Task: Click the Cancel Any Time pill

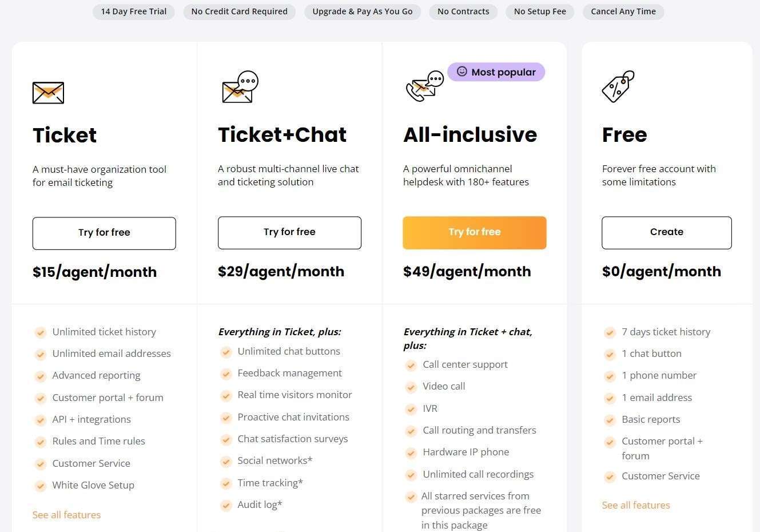Action: 623,11
